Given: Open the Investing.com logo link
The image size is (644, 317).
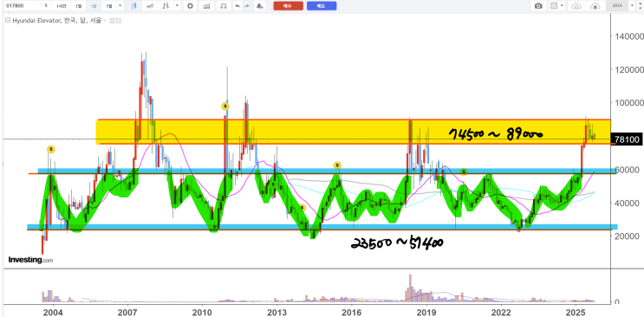Looking at the screenshot, I should pos(30,260).
